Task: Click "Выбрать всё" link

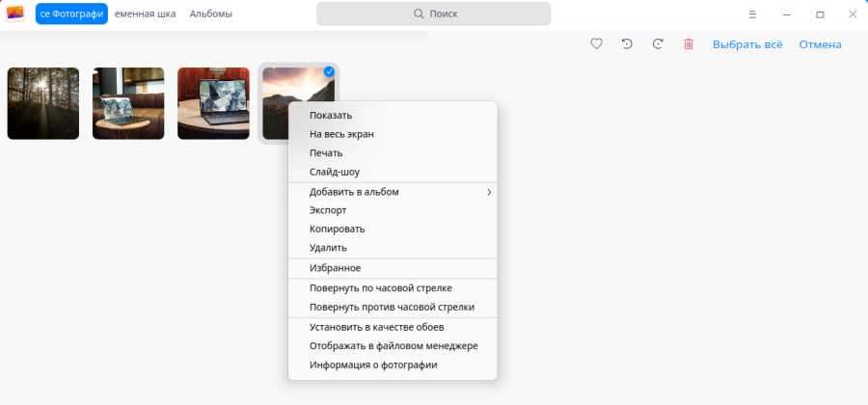Action: pyautogui.click(x=747, y=44)
